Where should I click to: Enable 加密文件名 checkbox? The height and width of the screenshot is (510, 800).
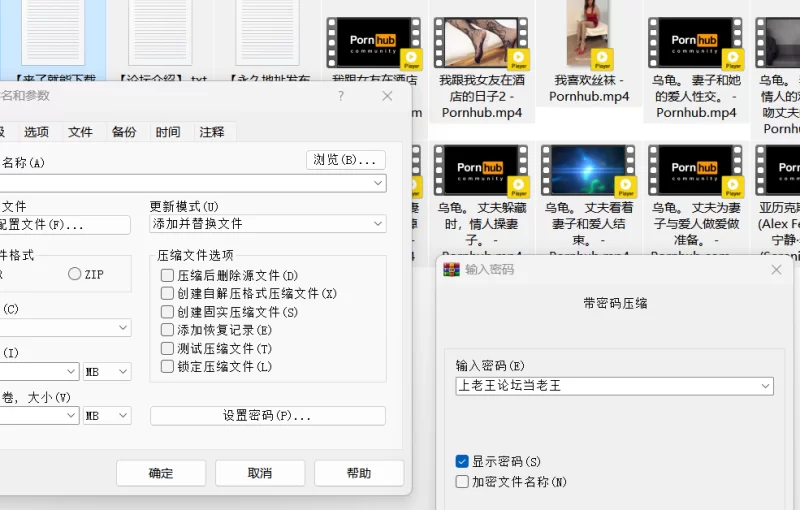tap(462, 482)
